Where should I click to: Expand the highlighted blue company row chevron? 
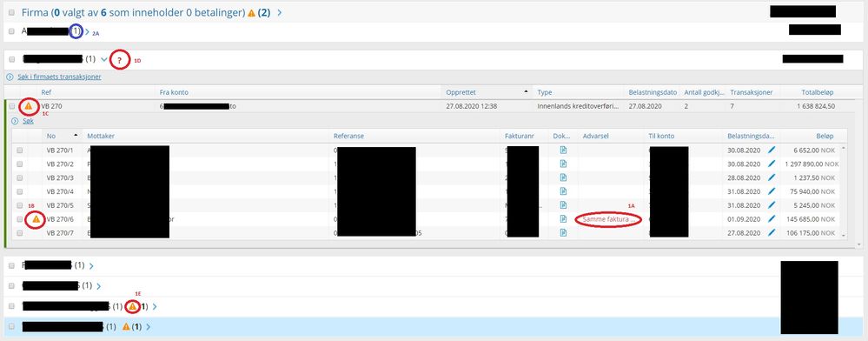pyautogui.click(x=148, y=327)
